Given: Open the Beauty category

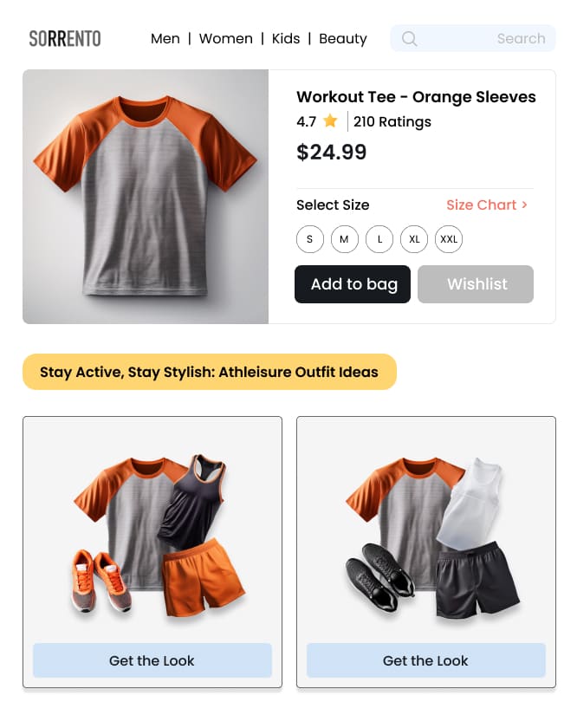Looking at the screenshot, I should (x=342, y=39).
